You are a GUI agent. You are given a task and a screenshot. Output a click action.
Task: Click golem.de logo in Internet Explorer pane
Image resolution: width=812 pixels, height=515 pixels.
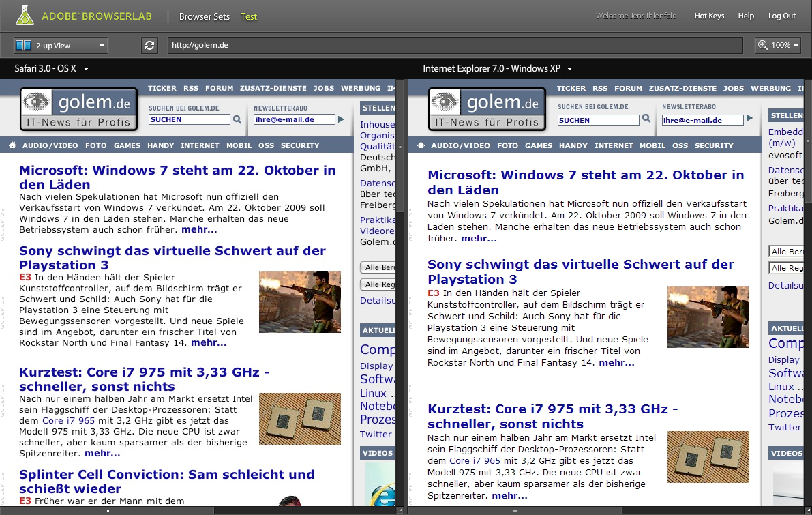point(487,108)
